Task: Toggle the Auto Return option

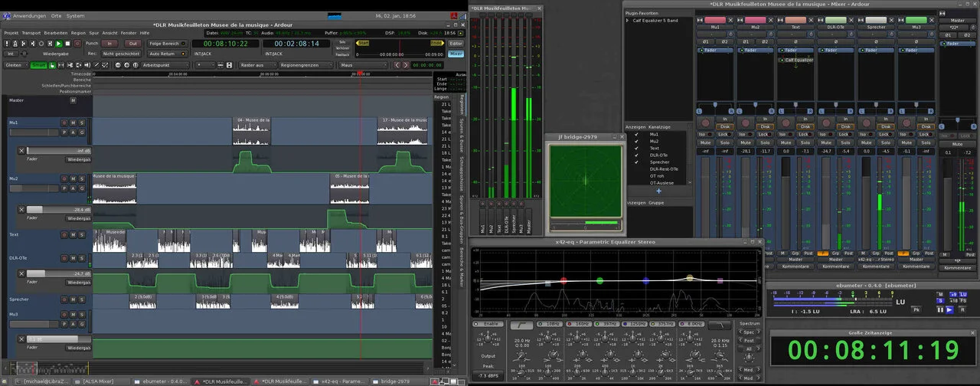Action: coord(167,54)
